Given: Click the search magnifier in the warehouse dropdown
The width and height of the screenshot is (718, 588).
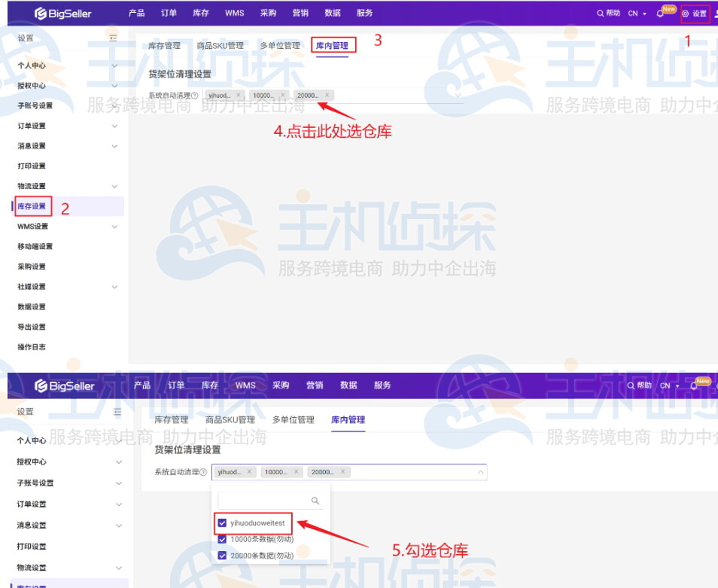Looking at the screenshot, I should point(315,500).
